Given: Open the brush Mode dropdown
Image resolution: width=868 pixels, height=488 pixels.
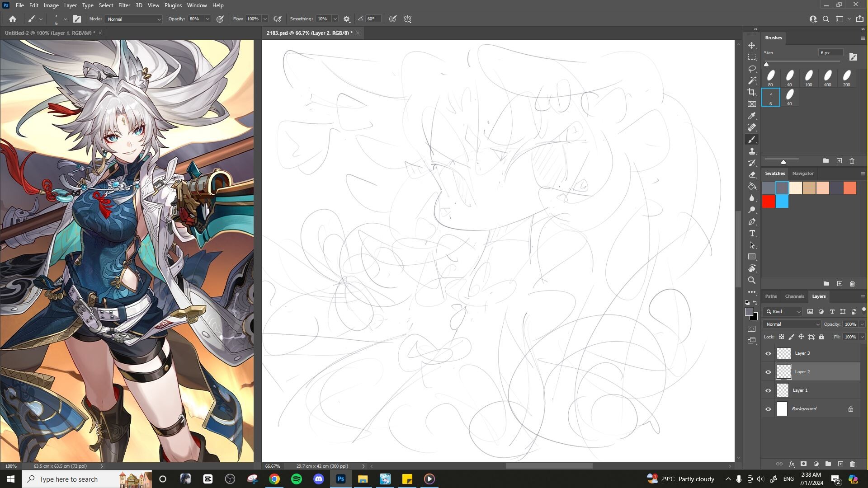Looking at the screenshot, I should coord(133,19).
